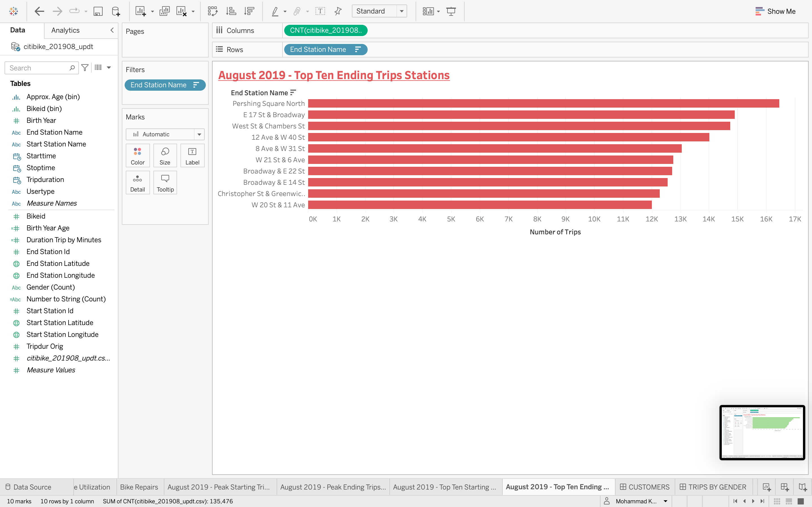Viewport: 812px width, 507px height.
Task: Toggle Show Mark Labels text icon
Action: pyautogui.click(x=320, y=11)
